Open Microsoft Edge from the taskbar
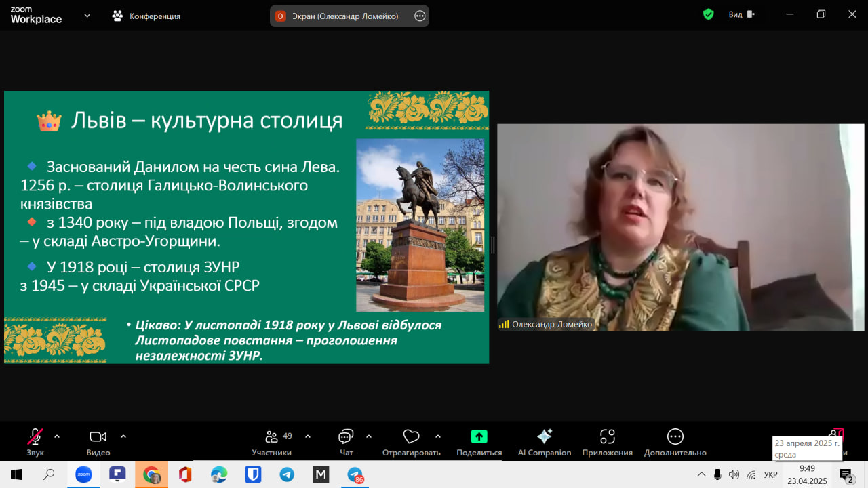 pyautogui.click(x=219, y=474)
